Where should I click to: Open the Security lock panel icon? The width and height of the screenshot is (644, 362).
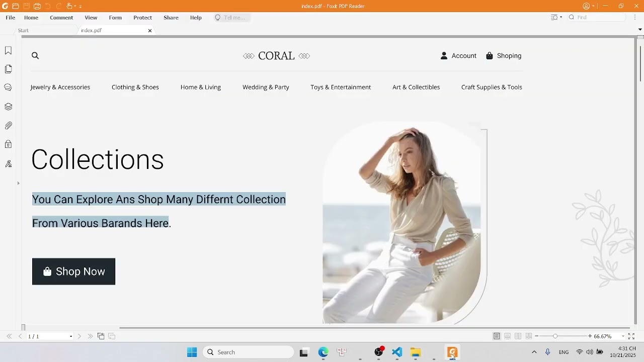(8, 144)
